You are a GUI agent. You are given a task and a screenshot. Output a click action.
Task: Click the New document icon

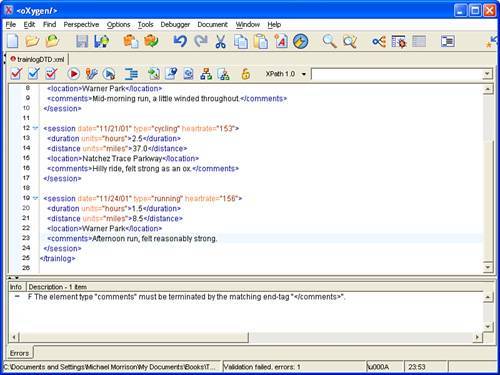pos(13,41)
